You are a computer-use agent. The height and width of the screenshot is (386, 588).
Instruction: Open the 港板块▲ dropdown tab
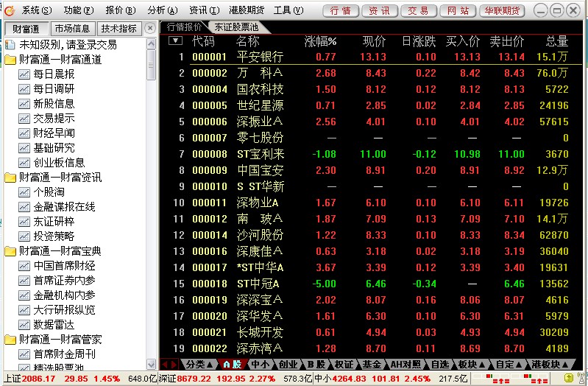tap(550, 364)
